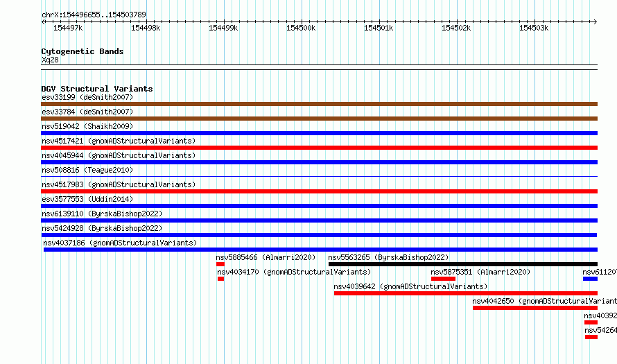
Task: Select the red nsv4517421 variant bar
Action: tap(319, 148)
